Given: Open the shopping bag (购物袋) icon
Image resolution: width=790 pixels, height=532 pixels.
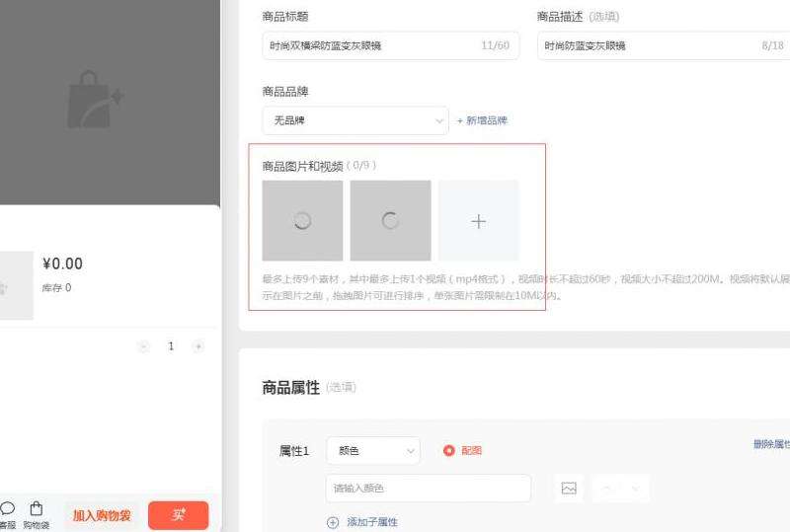Looking at the screenshot, I should [37, 509].
